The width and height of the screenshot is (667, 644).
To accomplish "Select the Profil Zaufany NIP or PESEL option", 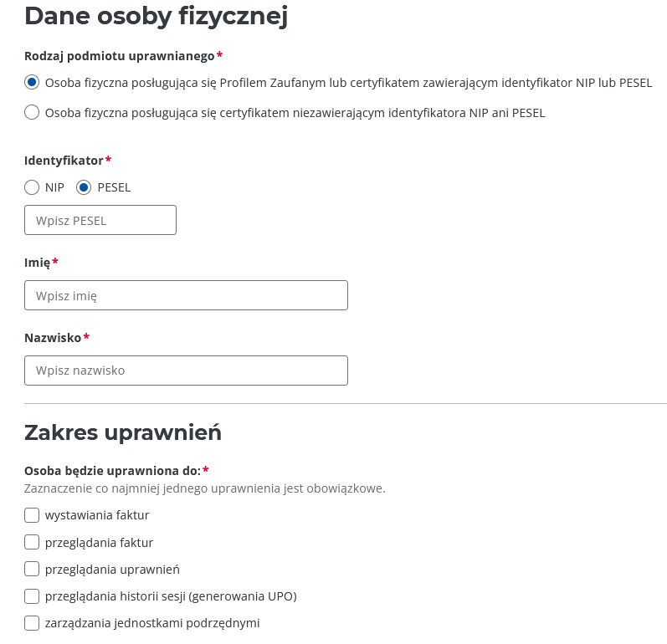I will pyautogui.click(x=32, y=83).
